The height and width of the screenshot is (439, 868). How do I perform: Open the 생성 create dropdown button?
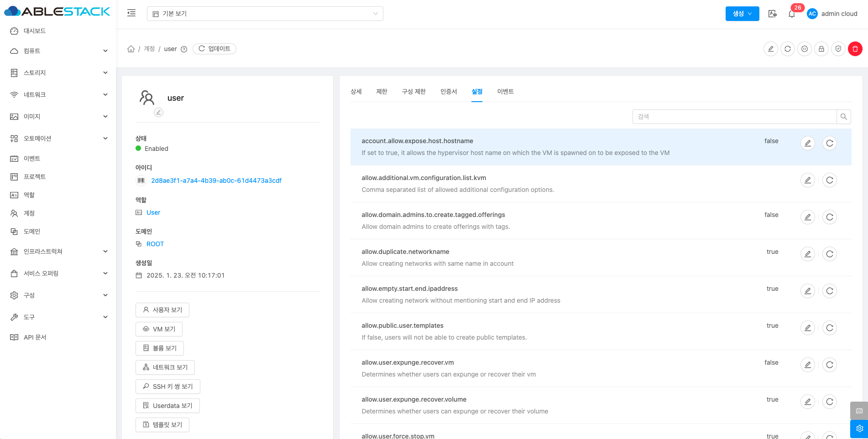tap(742, 14)
